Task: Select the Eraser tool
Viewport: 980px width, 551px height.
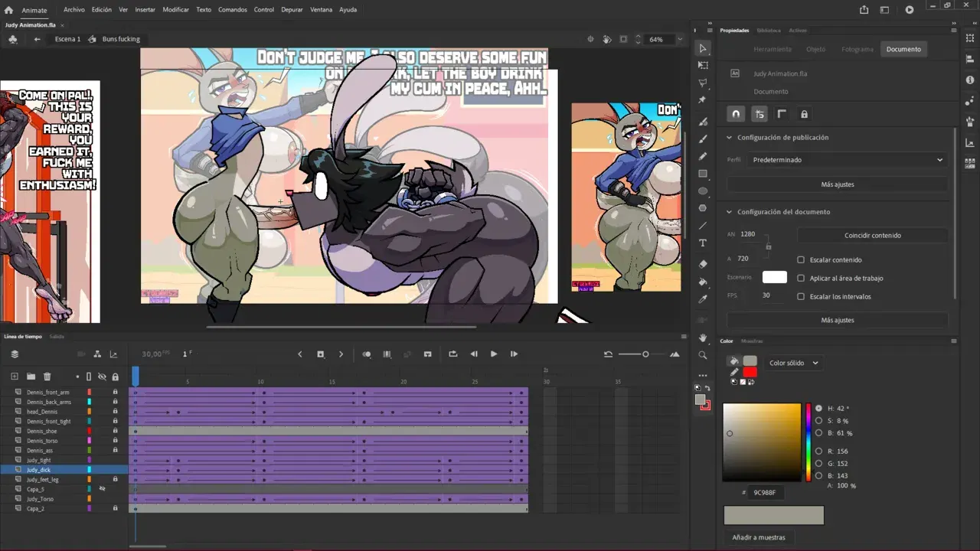Action: (703, 264)
